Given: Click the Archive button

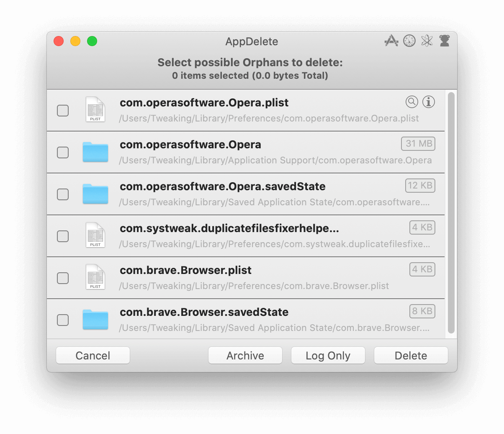Looking at the screenshot, I should click(245, 356).
